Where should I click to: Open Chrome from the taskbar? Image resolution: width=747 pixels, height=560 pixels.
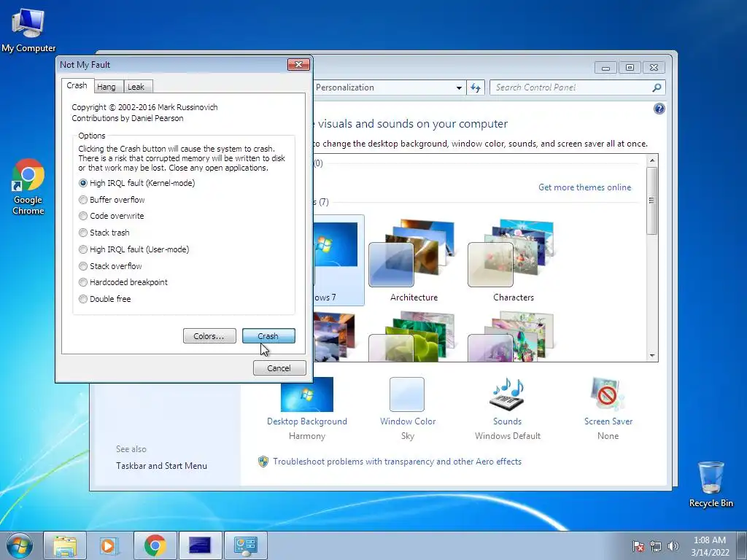pyautogui.click(x=155, y=545)
